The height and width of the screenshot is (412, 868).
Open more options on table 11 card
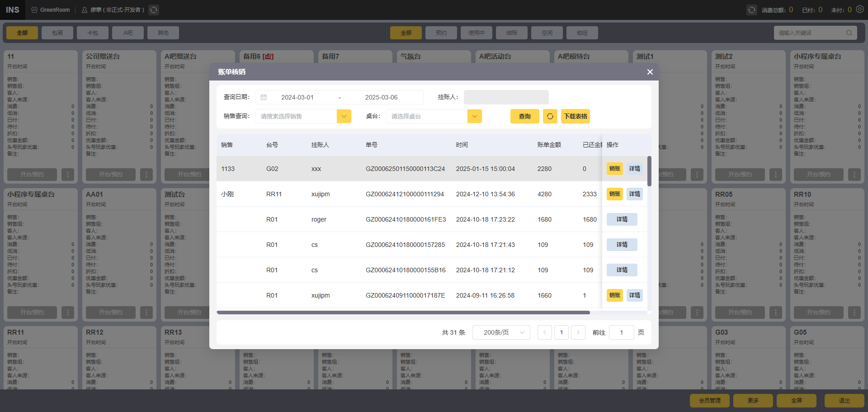(68, 174)
